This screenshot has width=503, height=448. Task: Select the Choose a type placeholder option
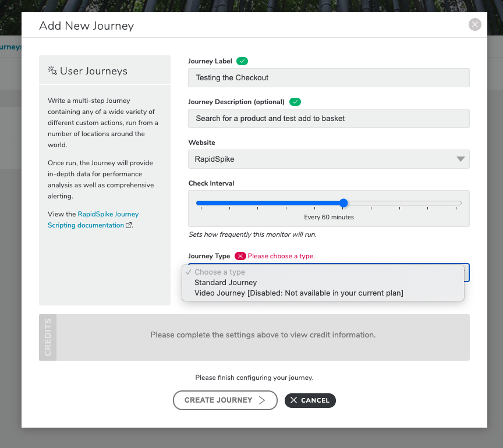pyautogui.click(x=219, y=272)
